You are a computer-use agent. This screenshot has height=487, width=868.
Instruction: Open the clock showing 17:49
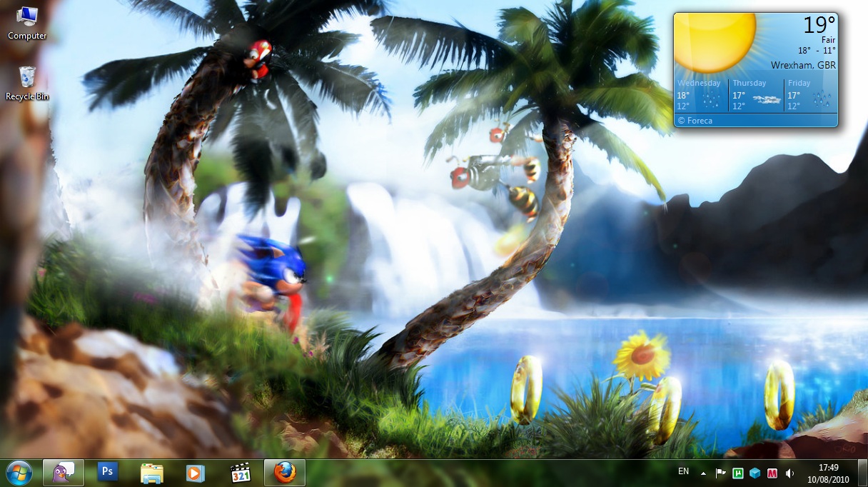coord(828,473)
